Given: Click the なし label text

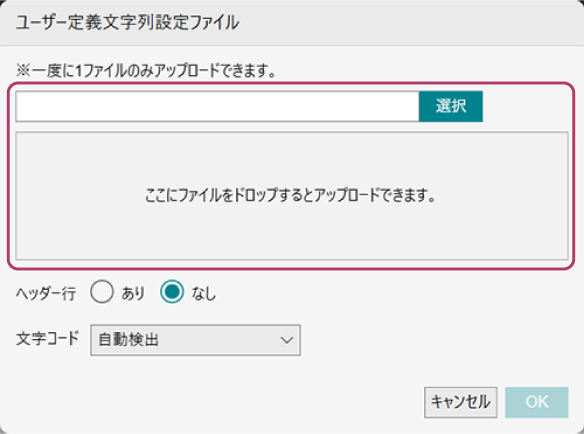Looking at the screenshot, I should (x=204, y=293).
